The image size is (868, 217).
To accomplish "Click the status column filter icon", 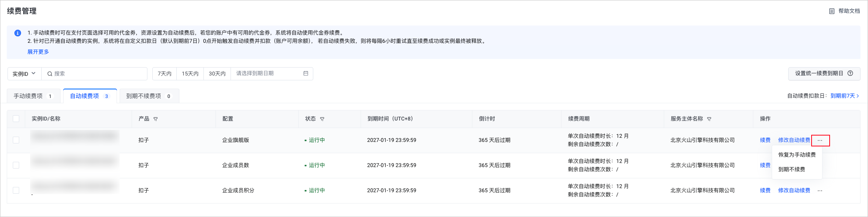I will click(x=322, y=119).
